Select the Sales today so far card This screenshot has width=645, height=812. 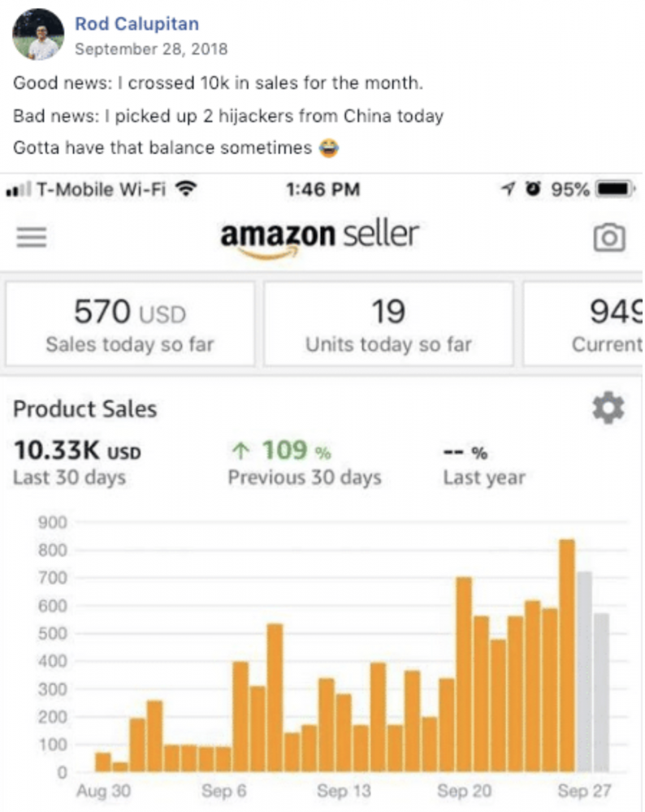(x=130, y=324)
